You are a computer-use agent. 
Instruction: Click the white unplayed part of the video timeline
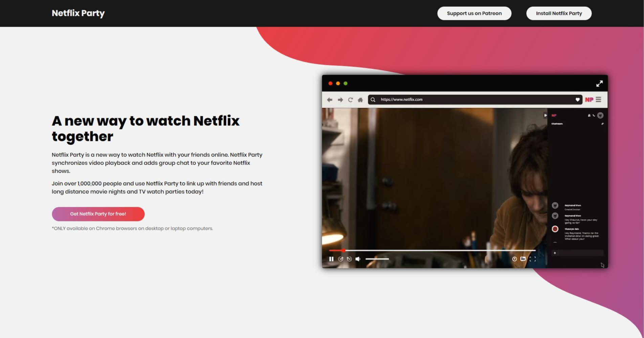(x=440, y=250)
